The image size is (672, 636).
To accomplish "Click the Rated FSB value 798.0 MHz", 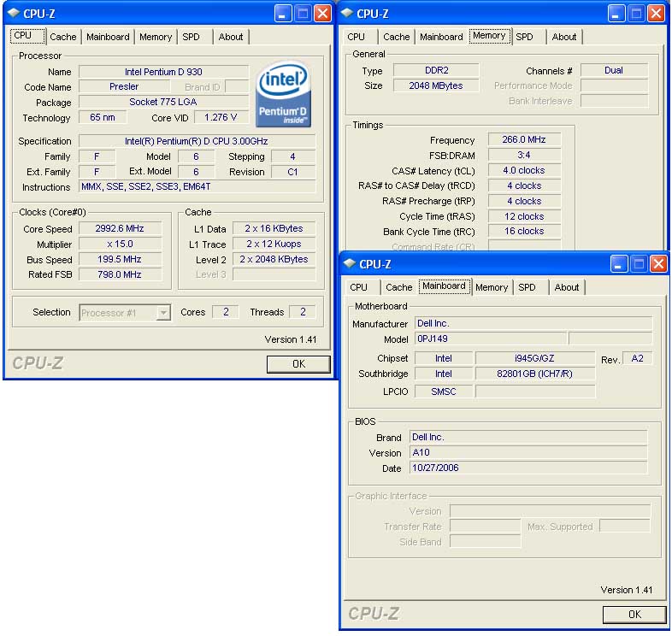I will [120, 274].
